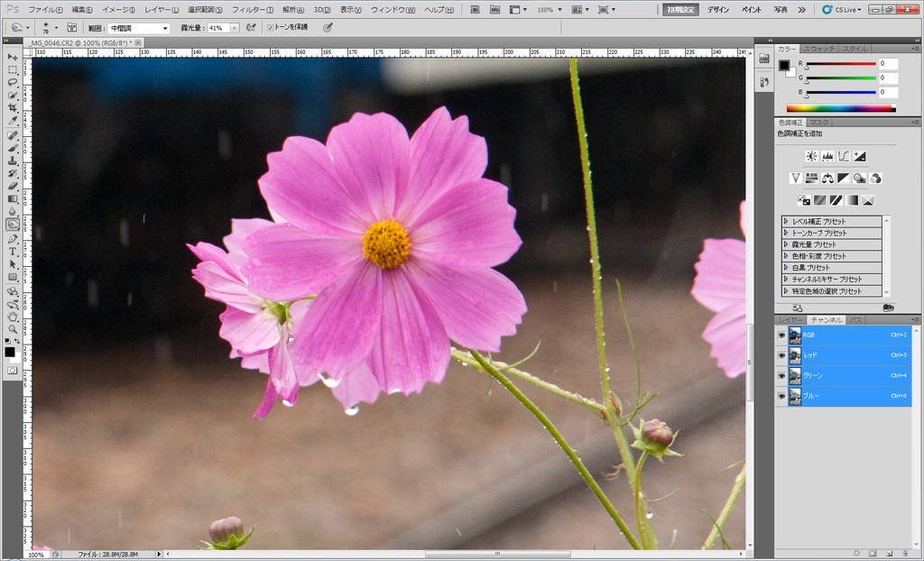The height and width of the screenshot is (561, 924).
Task: Launch Adobe Bridge from the Br icon
Action: click(475, 9)
